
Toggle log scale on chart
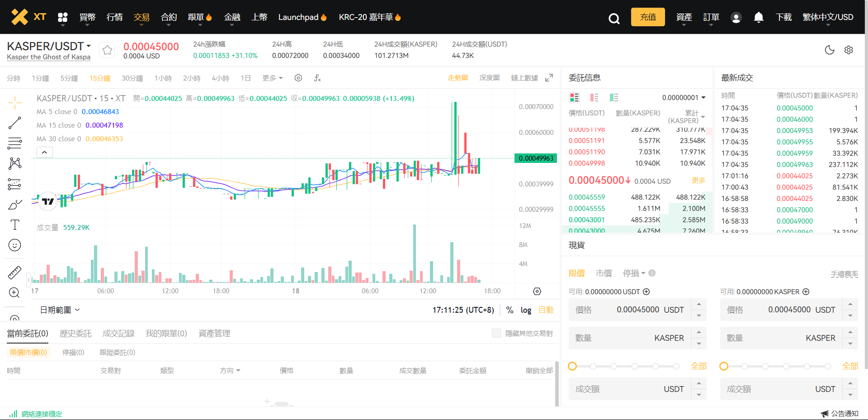coord(526,310)
